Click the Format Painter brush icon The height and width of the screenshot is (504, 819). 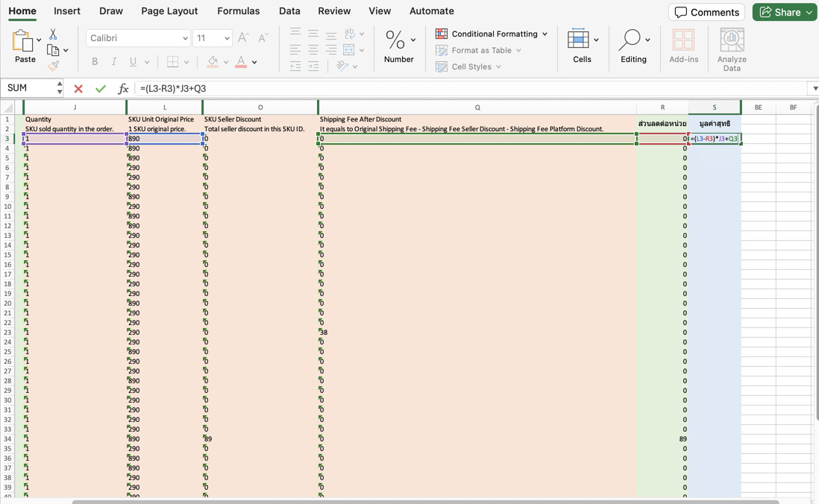(53, 66)
